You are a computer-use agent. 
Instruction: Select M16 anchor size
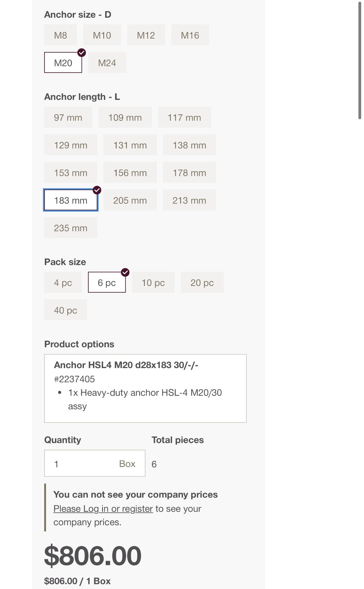pyautogui.click(x=190, y=35)
